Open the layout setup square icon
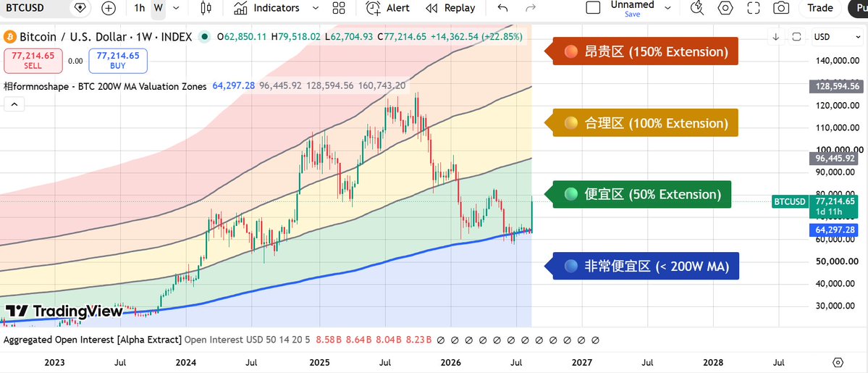 [x=593, y=8]
